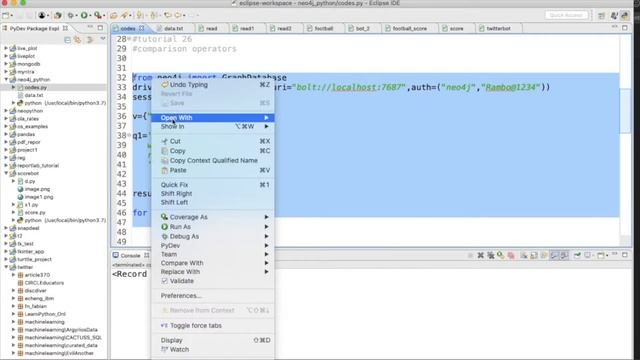Click the Quick Access search field
Image resolution: width=640 pixels, height=360 pixels.
[x=566, y=15]
